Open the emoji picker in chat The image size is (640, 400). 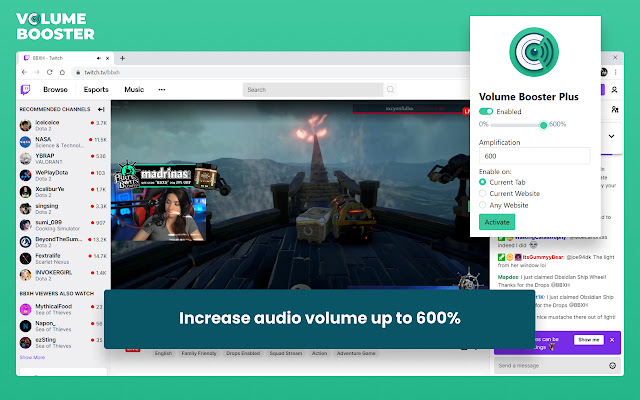point(612,366)
